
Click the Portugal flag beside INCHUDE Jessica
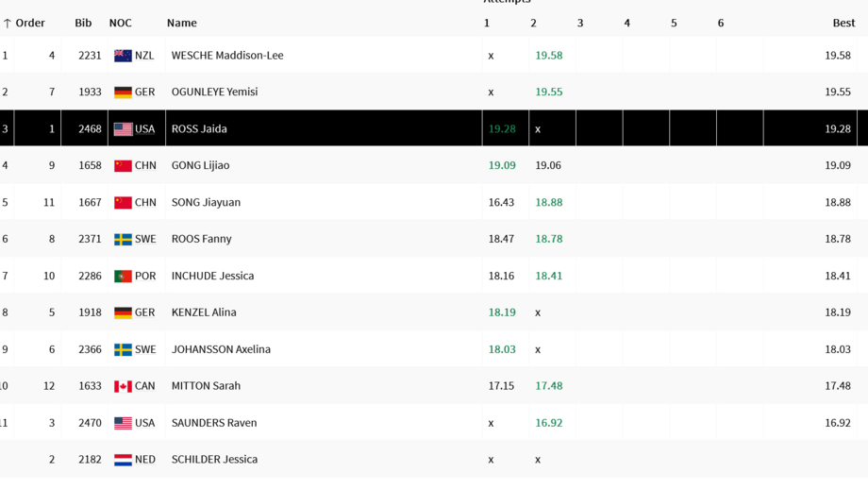[x=123, y=276]
